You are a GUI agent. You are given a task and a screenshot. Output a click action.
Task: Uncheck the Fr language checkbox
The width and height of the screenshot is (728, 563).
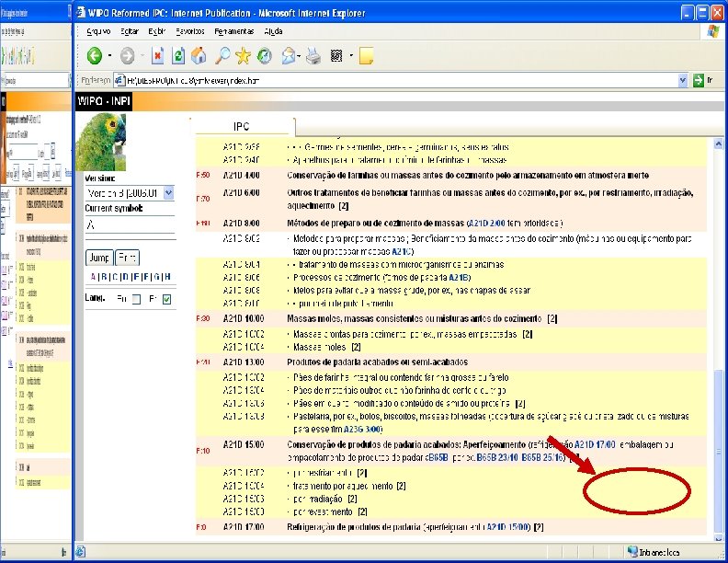166,300
